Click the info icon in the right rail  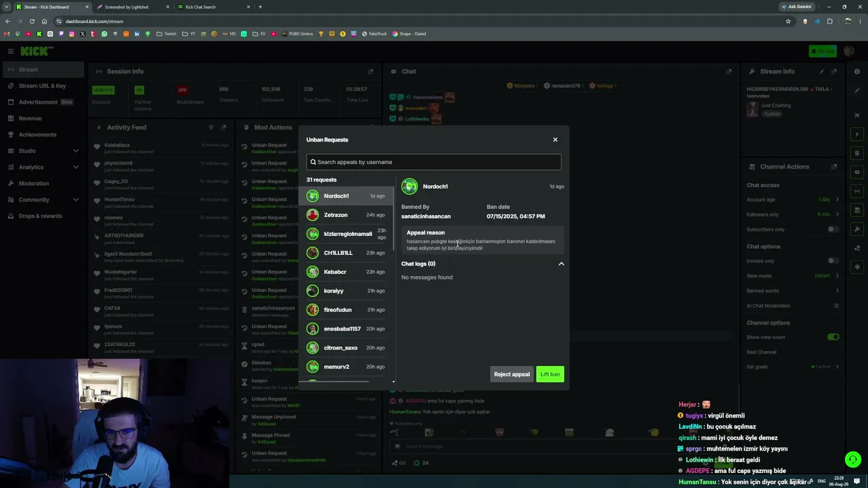tap(857, 71)
